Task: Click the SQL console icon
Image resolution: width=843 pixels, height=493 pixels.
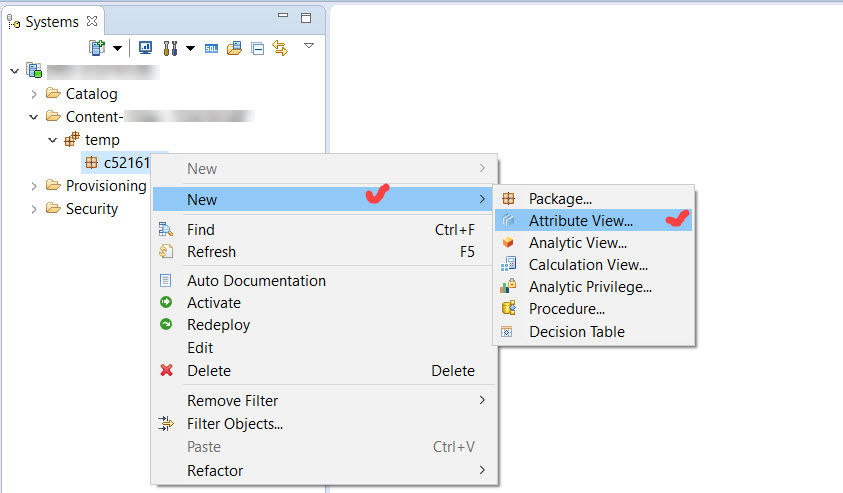Action: pos(211,47)
